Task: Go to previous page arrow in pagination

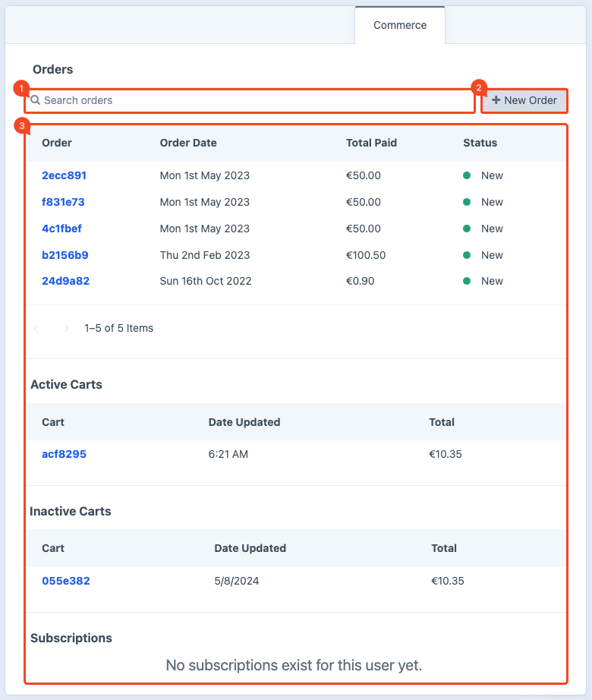Action: tap(36, 329)
